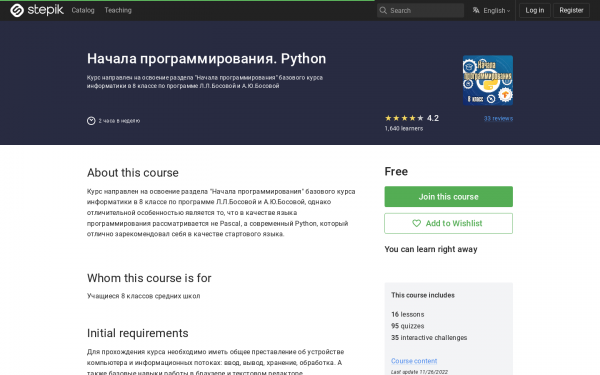The width and height of the screenshot is (600, 375).
Task: Click the 4.2 rating value
Action: 433,118
